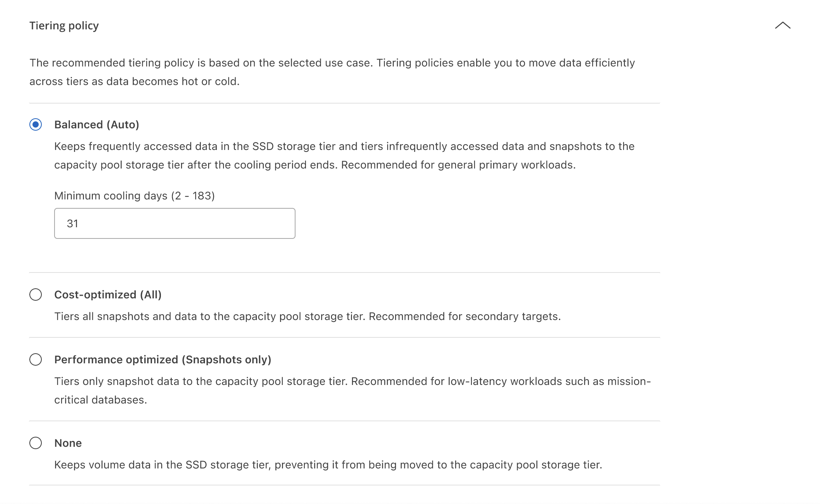Select the Balanced (Auto) radio button
The height and width of the screenshot is (504, 820).
[x=36, y=124]
